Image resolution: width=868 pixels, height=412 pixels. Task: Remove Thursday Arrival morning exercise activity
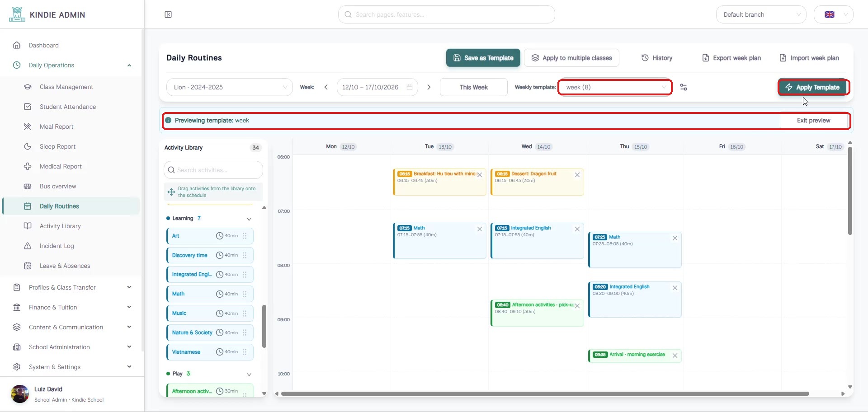point(675,356)
